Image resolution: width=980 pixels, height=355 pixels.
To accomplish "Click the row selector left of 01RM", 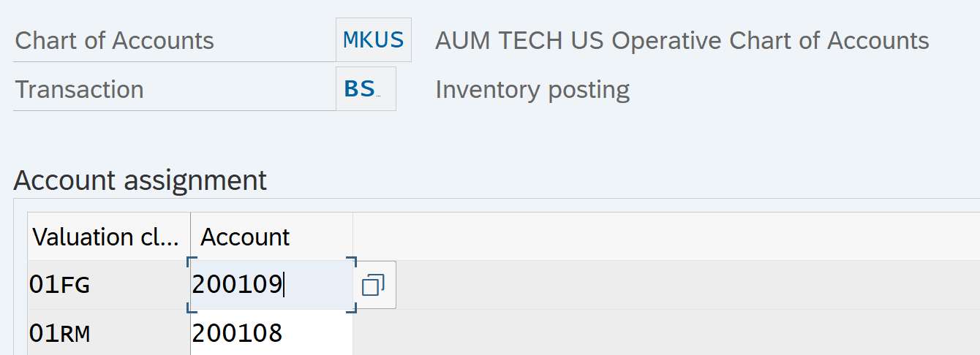I will tap(20, 334).
